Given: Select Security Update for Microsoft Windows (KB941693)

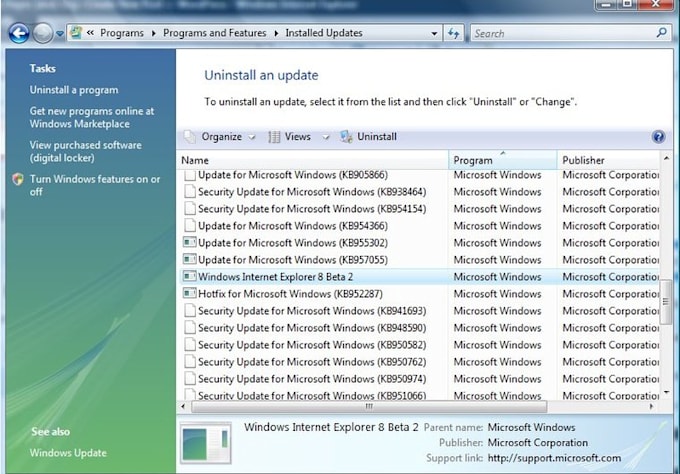Looking at the screenshot, I should (x=312, y=311).
